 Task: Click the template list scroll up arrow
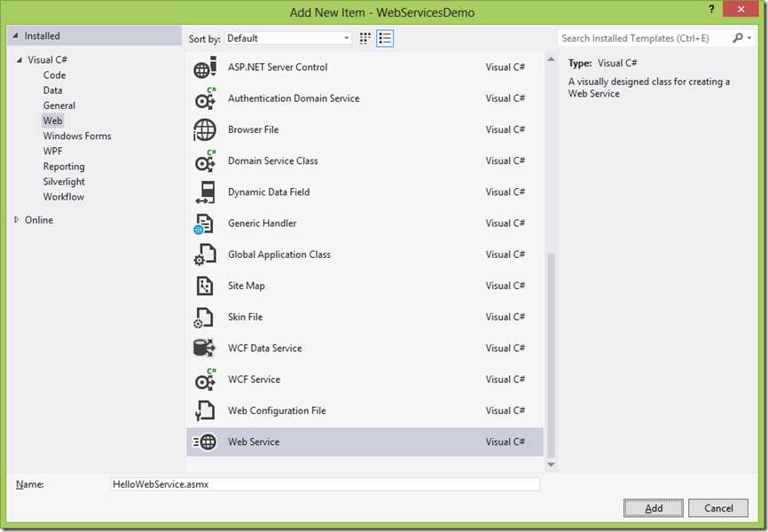tap(551, 59)
